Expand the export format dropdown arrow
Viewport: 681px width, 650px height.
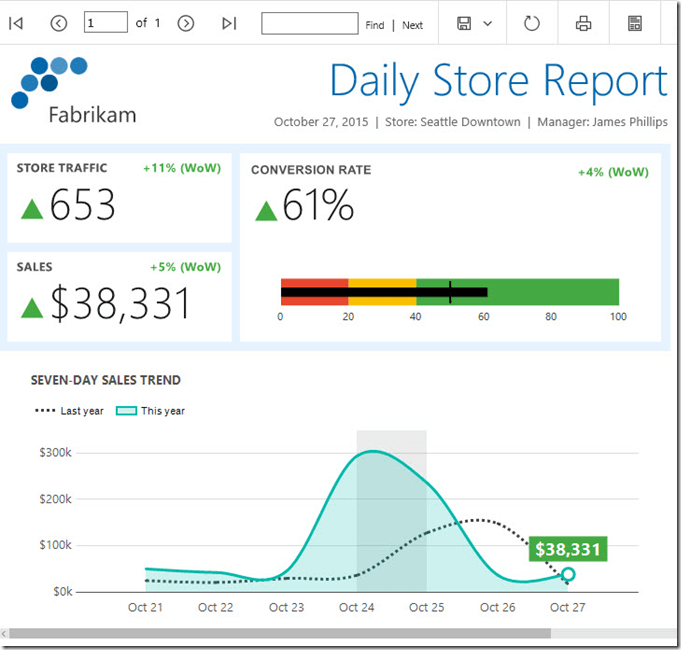[x=488, y=23]
